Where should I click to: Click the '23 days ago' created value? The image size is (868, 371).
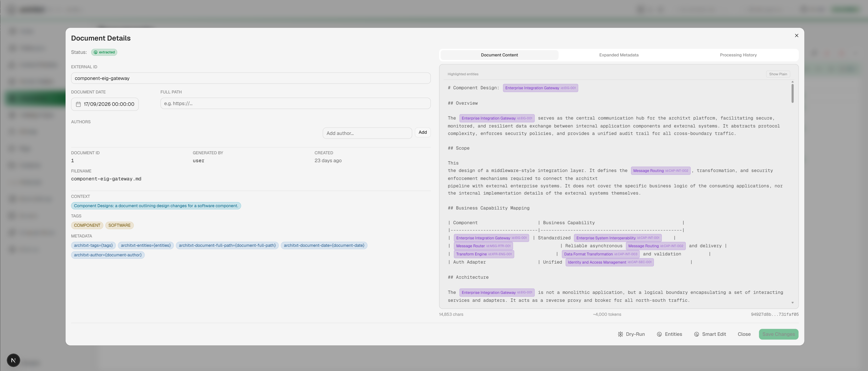click(328, 161)
